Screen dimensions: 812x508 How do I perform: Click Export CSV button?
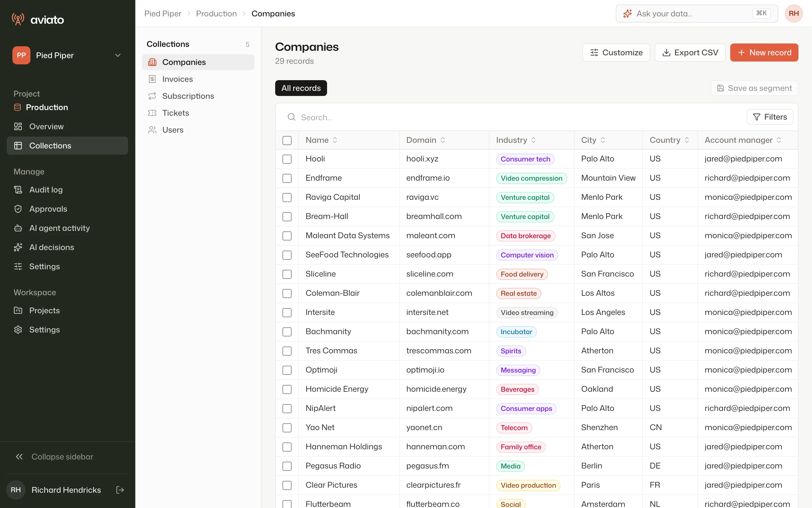pos(690,52)
